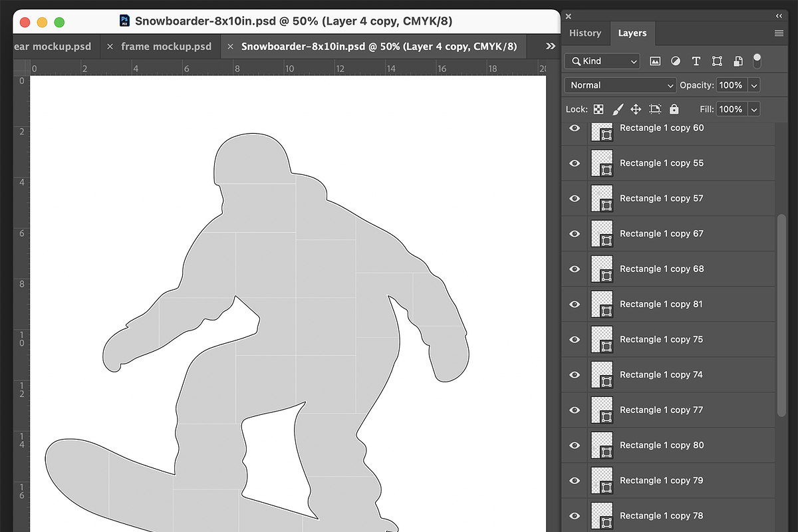798x532 pixels.
Task: Click the Photoshop document icon in title bar
Action: (x=124, y=21)
